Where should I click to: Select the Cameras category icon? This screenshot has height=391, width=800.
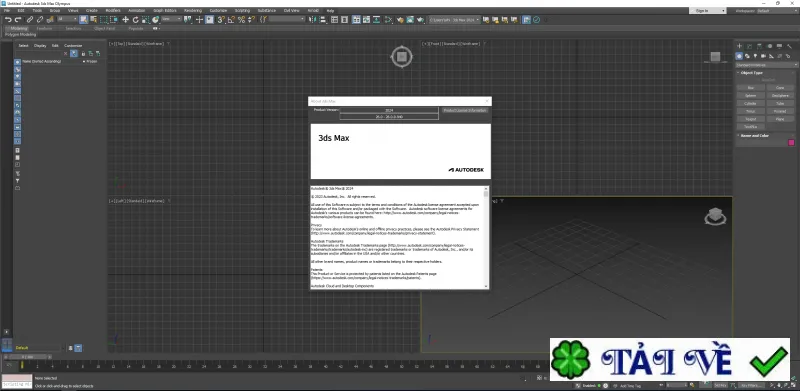pos(763,56)
